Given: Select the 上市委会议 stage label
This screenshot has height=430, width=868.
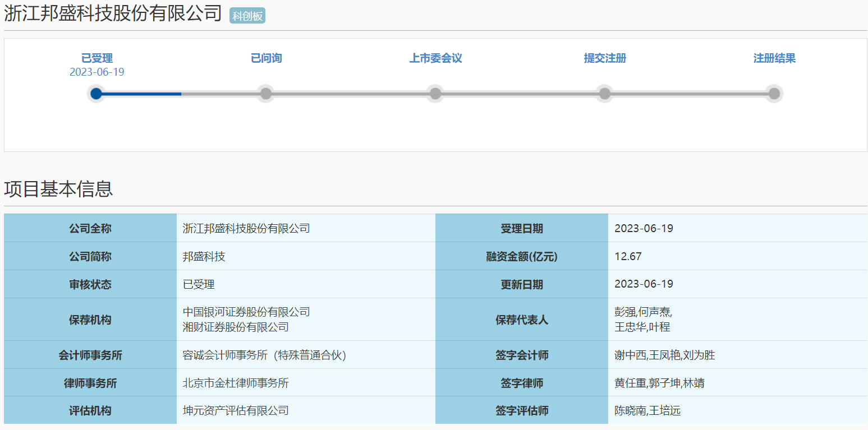Looking at the screenshot, I should point(435,58).
